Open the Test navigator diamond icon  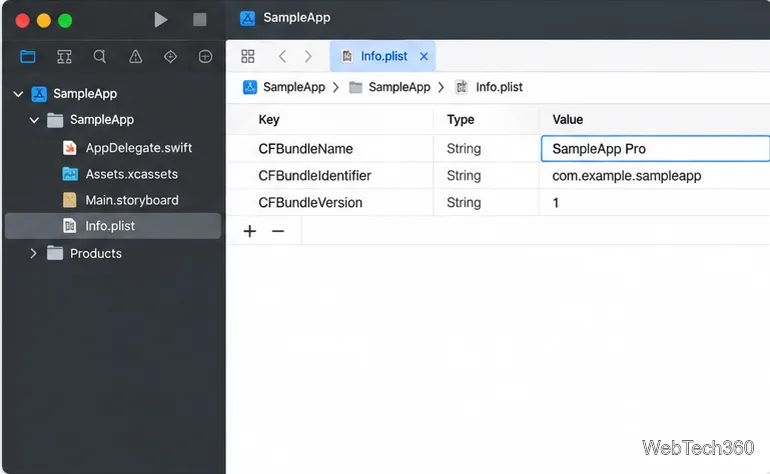[x=170, y=56]
